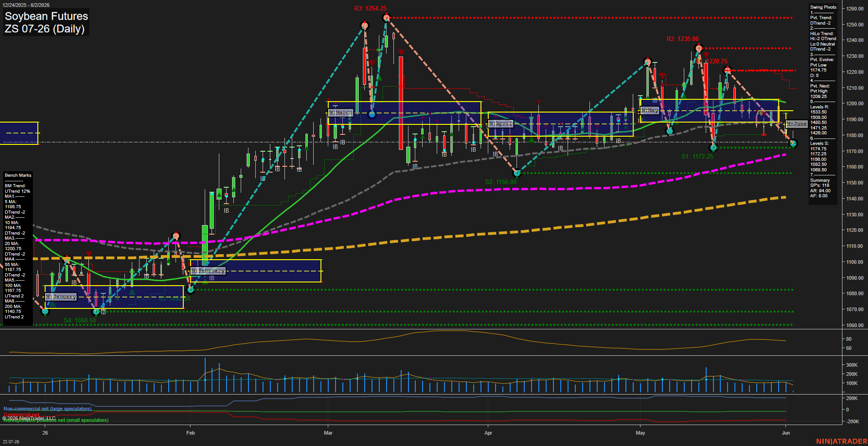This screenshot has height=446, width=868.
Task: Click support level 1082.50 in panel
Action: 818,164
